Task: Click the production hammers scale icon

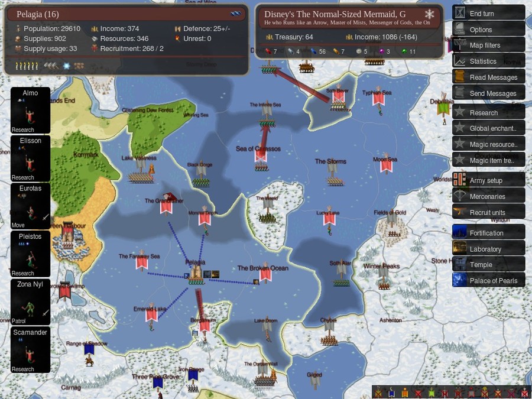Action: 51,66
